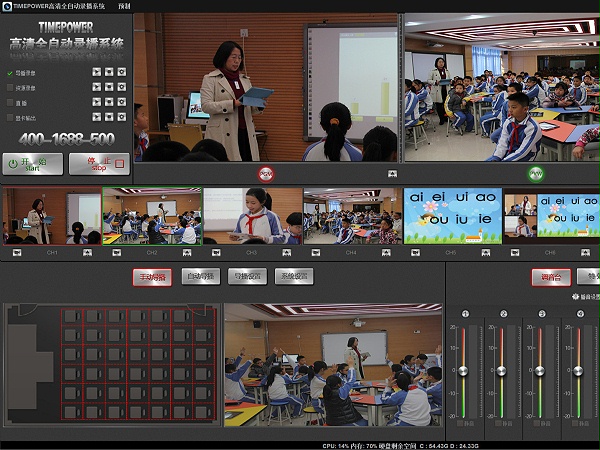This screenshot has height=450, width=600.
Task: Select the red-highlighted manual directing tab
Action: [152, 277]
